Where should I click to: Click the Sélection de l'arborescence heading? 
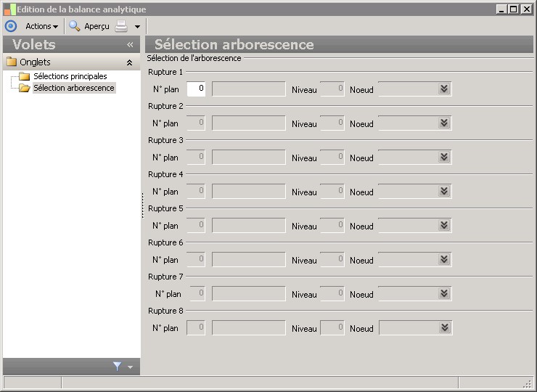pos(194,58)
